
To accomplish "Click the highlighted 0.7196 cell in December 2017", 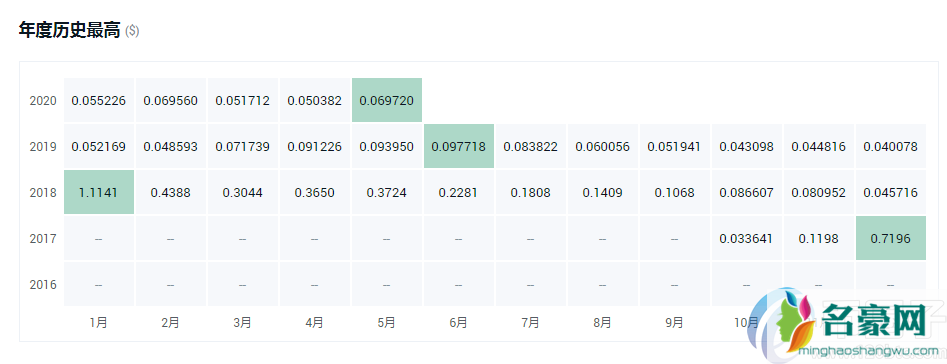I will pyautogui.click(x=891, y=238).
